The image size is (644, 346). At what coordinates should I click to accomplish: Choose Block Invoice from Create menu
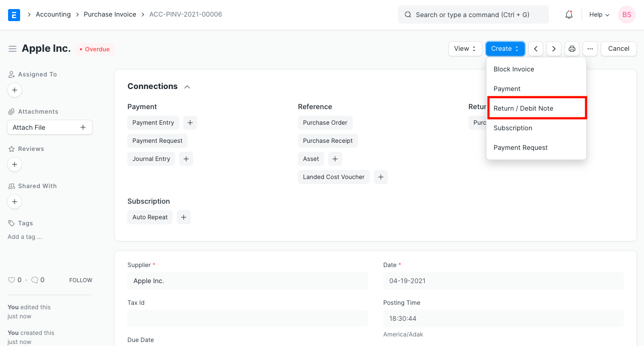pos(514,69)
